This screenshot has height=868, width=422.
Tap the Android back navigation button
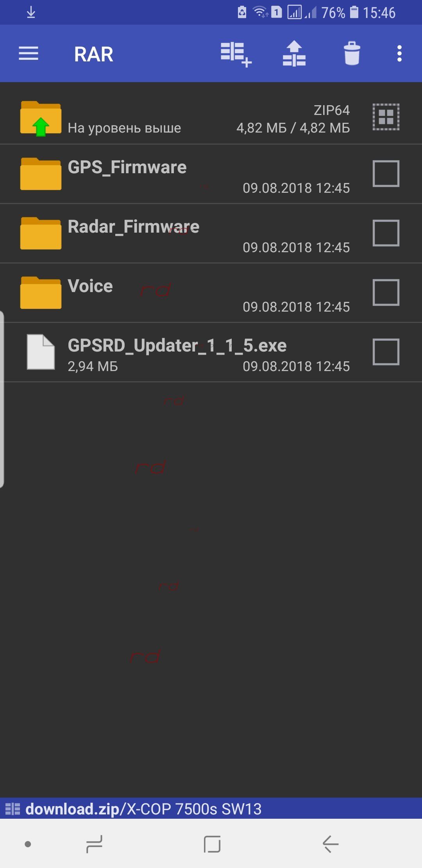pyautogui.click(x=331, y=844)
